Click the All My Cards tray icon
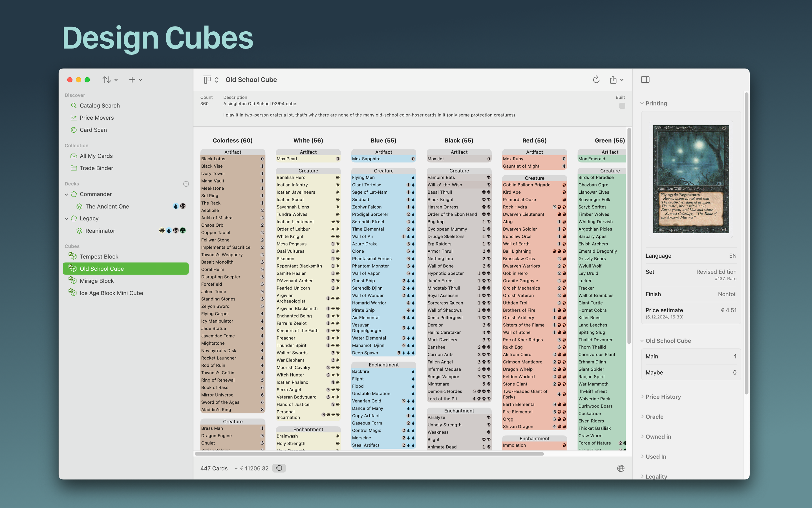The width and height of the screenshot is (812, 508). (x=74, y=156)
